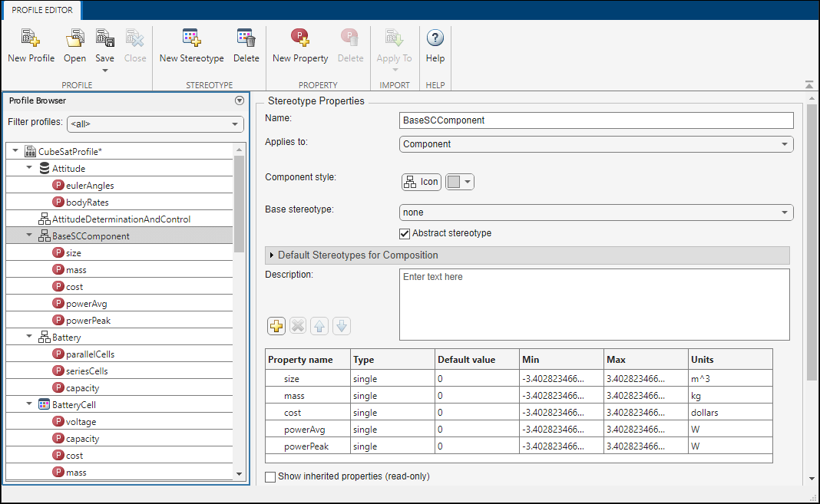Click New Stereotype in the ribbon
The height and width of the screenshot is (504, 820).
pos(191,44)
